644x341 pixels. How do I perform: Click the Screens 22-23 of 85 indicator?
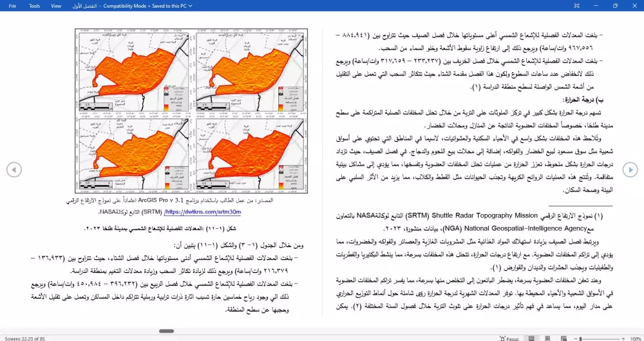point(24,338)
